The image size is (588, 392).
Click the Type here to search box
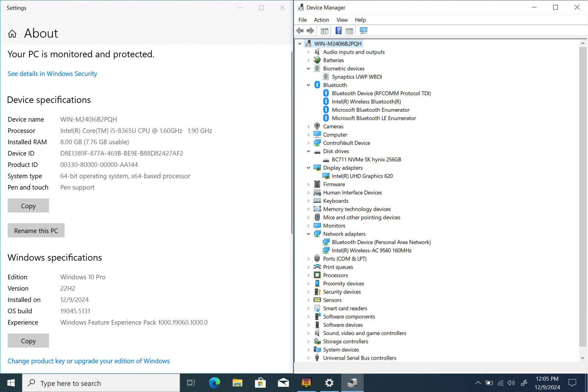[101, 383]
